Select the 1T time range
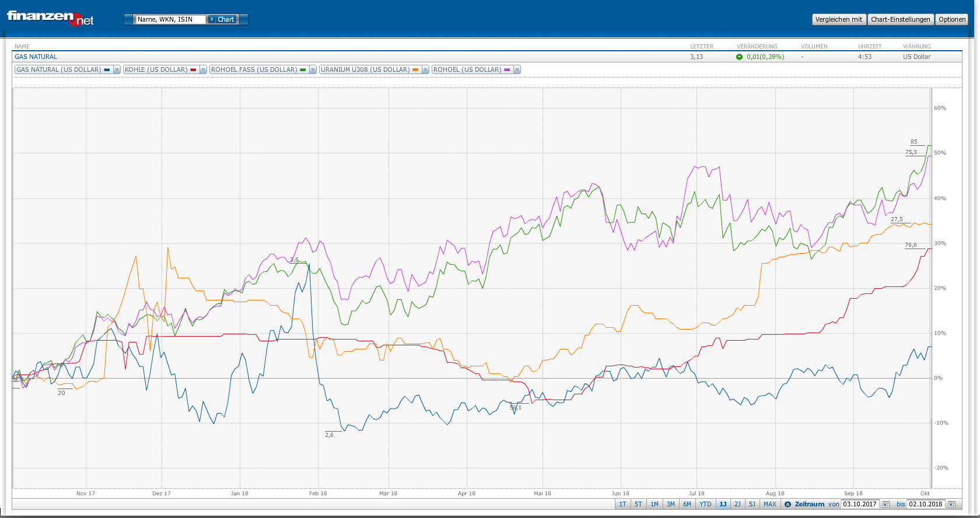The image size is (980, 518). click(622, 505)
